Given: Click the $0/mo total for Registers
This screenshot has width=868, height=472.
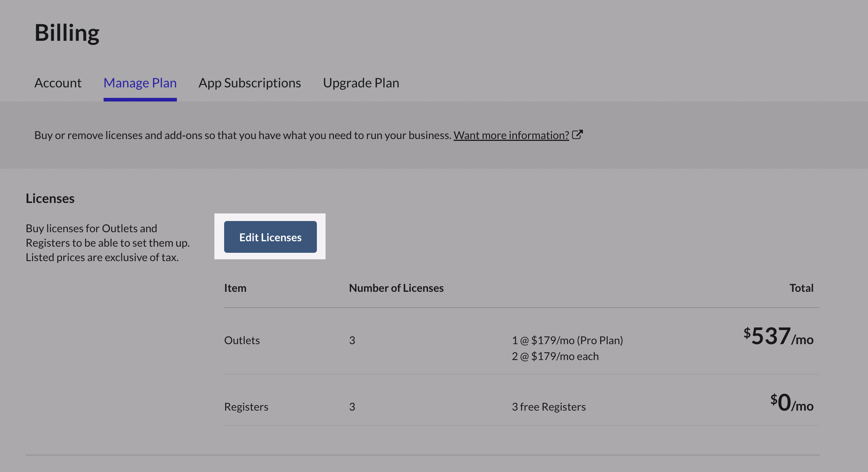Looking at the screenshot, I should point(791,404).
